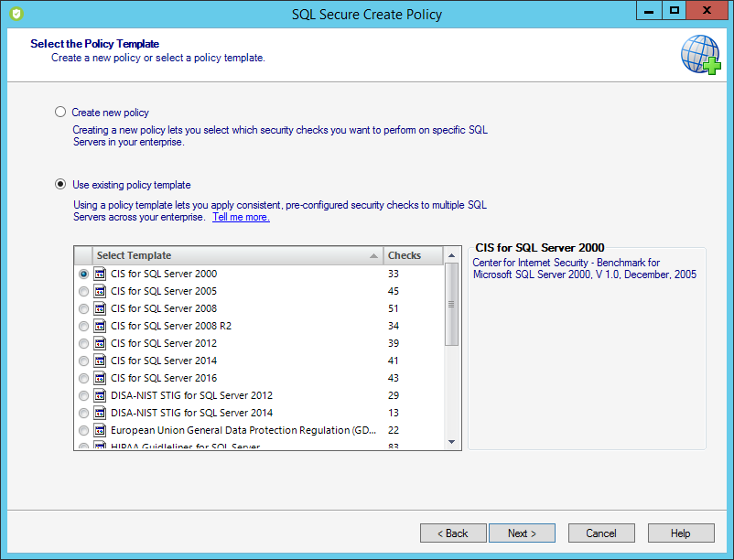The image size is (734, 560).
Task: Minimize the SQL Secure Create Policy window
Action: point(649,10)
